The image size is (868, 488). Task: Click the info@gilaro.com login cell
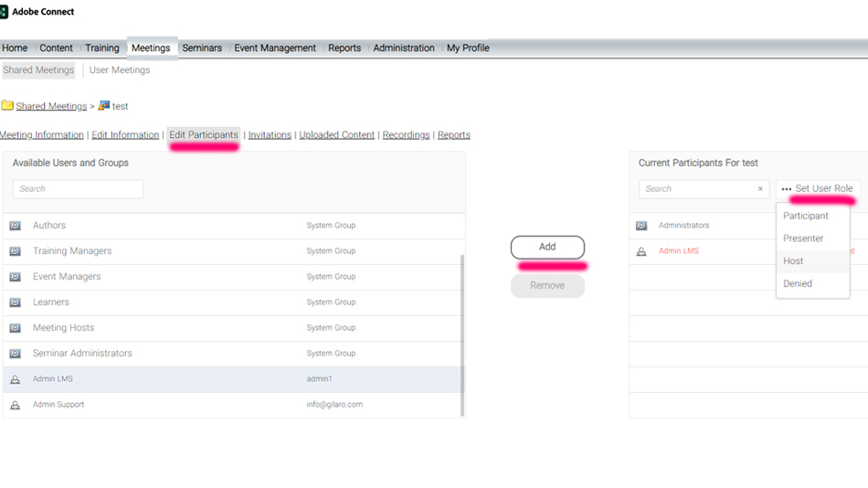[334, 405]
